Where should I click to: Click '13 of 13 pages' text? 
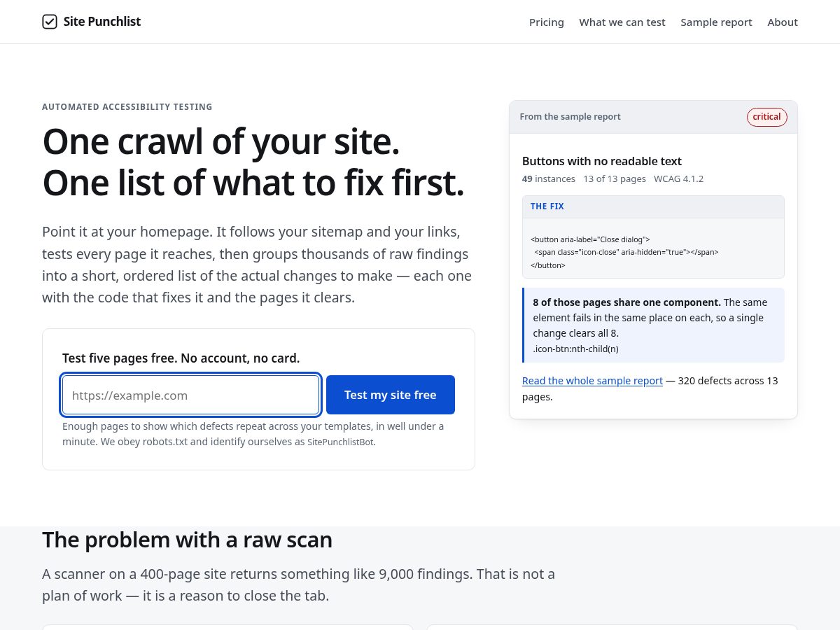click(x=615, y=179)
